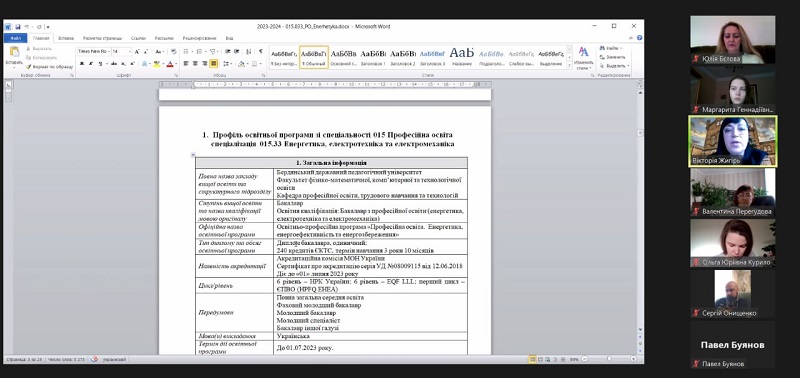This screenshot has width=800, height=378.
Task: Toggle display of paragraph marks
Action: click(x=261, y=52)
